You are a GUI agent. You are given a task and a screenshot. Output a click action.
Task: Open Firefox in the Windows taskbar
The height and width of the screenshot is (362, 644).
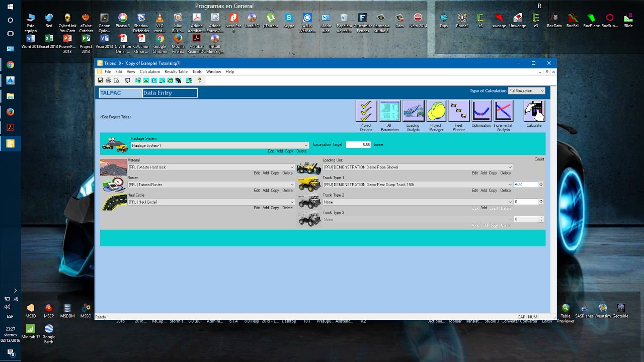tap(10, 112)
